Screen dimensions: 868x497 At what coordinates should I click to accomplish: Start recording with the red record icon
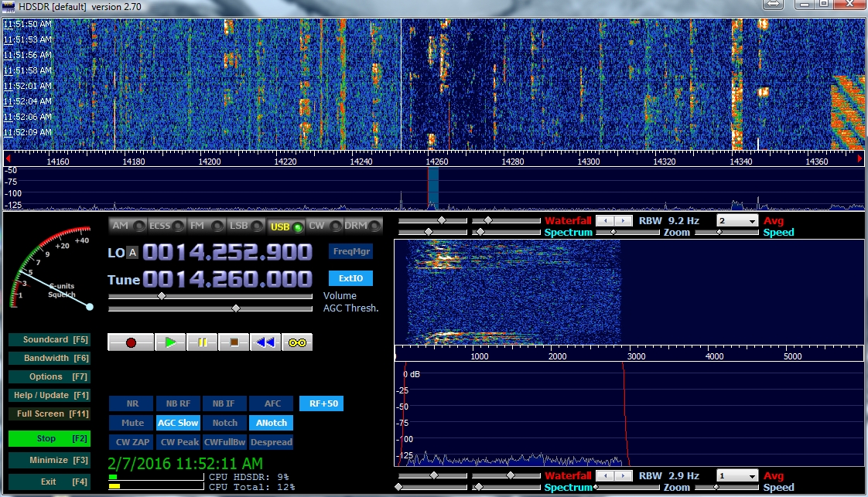pyautogui.click(x=130, y=341)
